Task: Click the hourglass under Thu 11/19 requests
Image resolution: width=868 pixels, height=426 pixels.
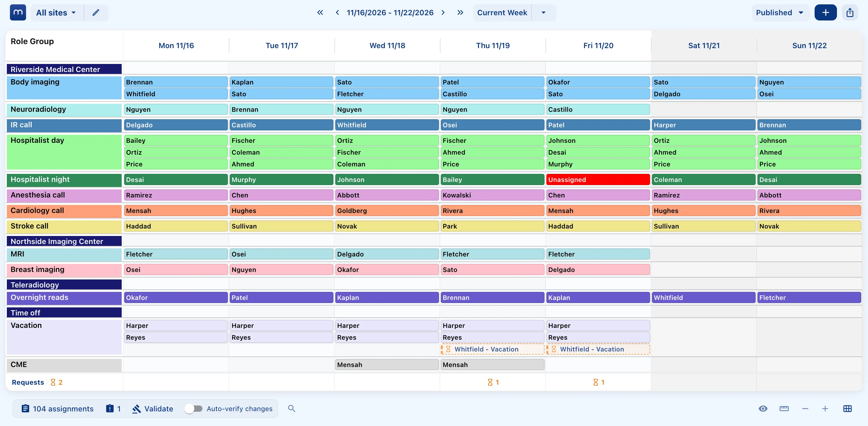Action: pyautogui.click(x=490, y=382)
